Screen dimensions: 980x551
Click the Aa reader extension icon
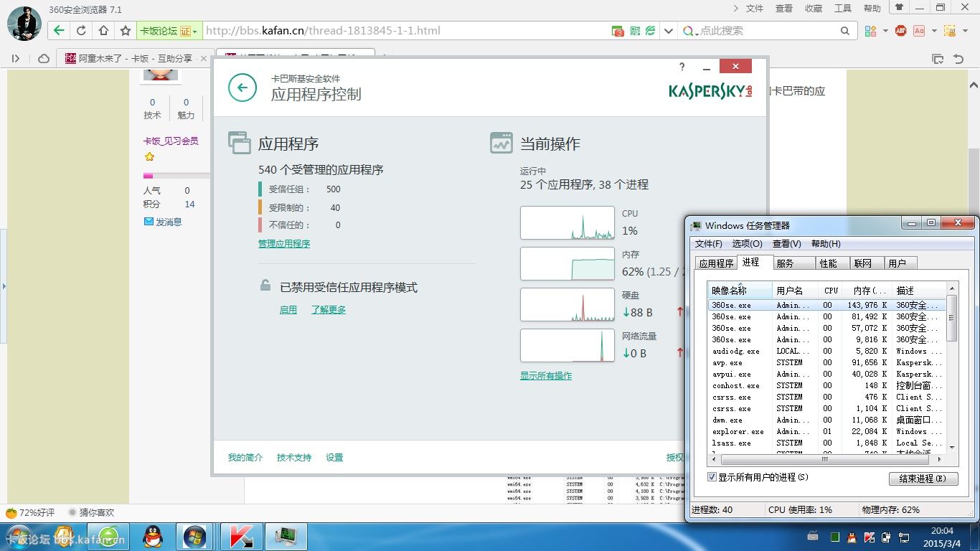point(918,31)
